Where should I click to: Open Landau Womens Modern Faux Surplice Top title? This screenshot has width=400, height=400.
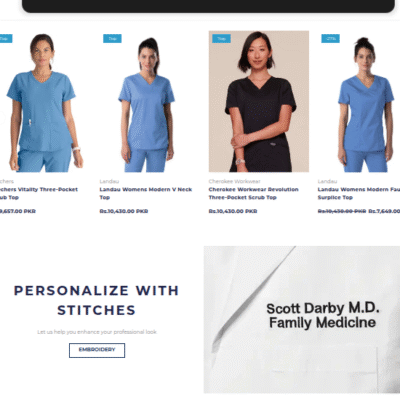[x=359, y=193]
